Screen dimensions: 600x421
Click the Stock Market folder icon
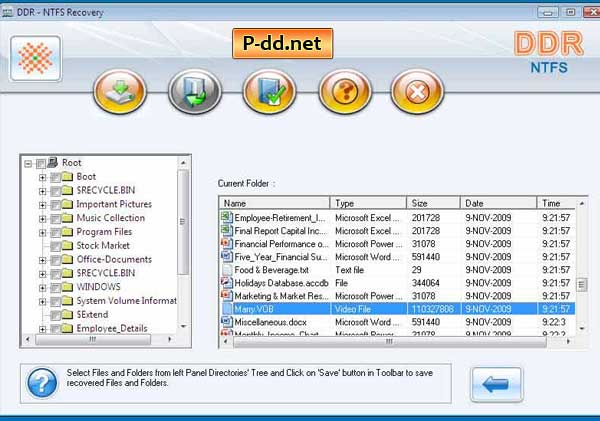tap(67, 245)
